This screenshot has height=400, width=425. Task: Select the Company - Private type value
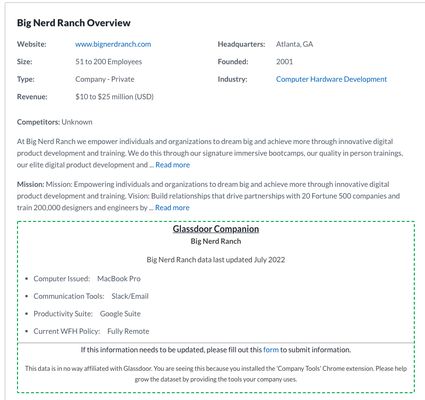point(105,79)
